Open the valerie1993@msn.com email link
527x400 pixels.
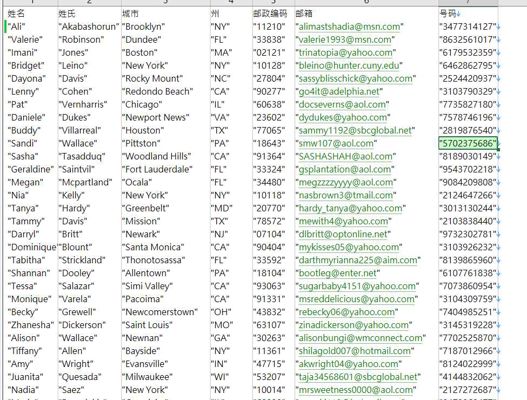345,40
